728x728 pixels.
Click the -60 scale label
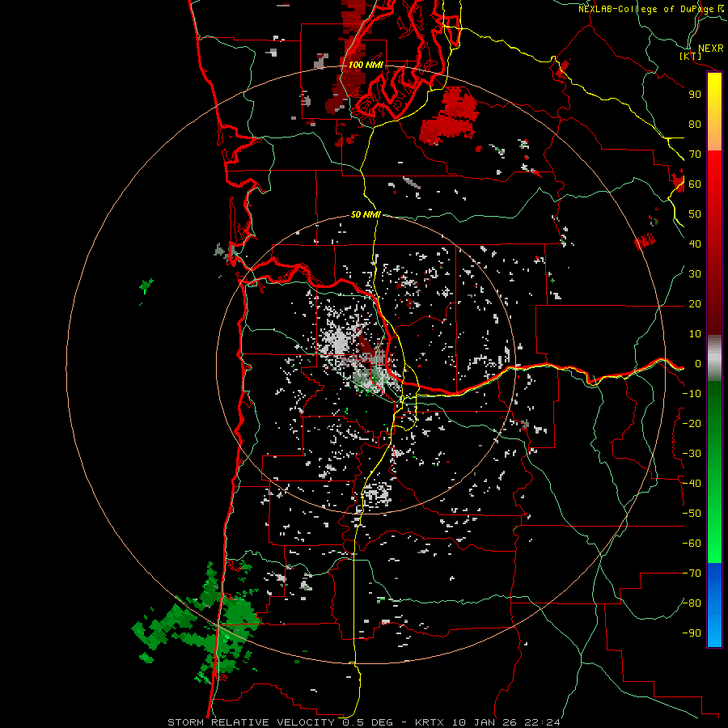coord(692,544)
